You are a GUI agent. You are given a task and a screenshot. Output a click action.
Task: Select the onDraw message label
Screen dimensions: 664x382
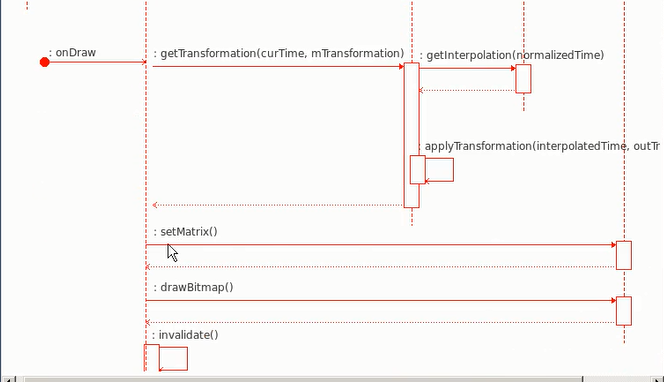72,53
